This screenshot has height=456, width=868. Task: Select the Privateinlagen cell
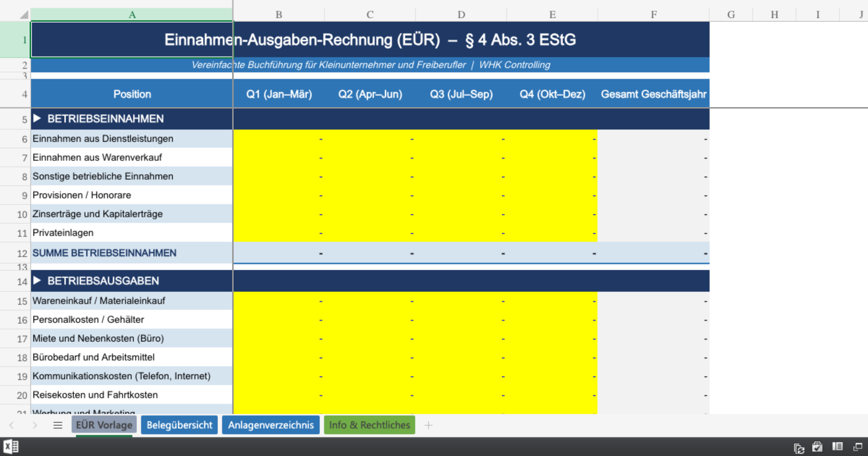132,233
